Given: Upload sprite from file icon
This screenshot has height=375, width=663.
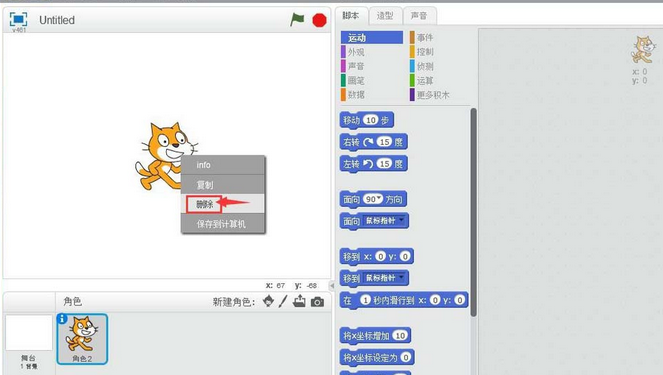Looking at the screenshot, I should 299,301.
